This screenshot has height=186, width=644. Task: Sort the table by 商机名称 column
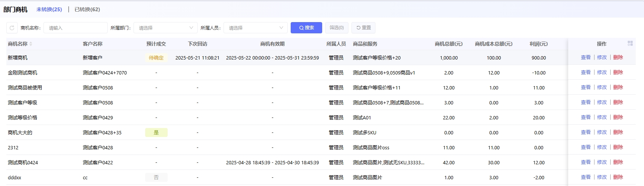pyautogui.click(x=31, y=44)
